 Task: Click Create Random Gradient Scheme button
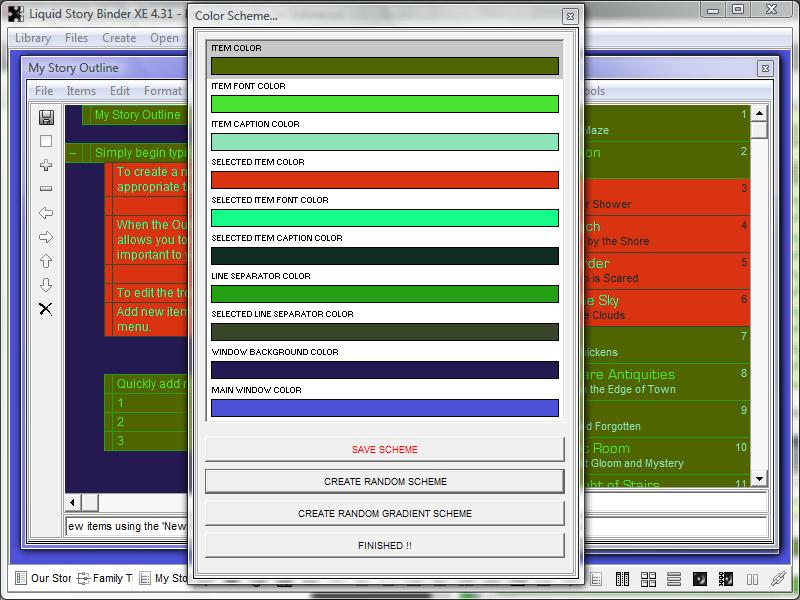pos(384,513)
